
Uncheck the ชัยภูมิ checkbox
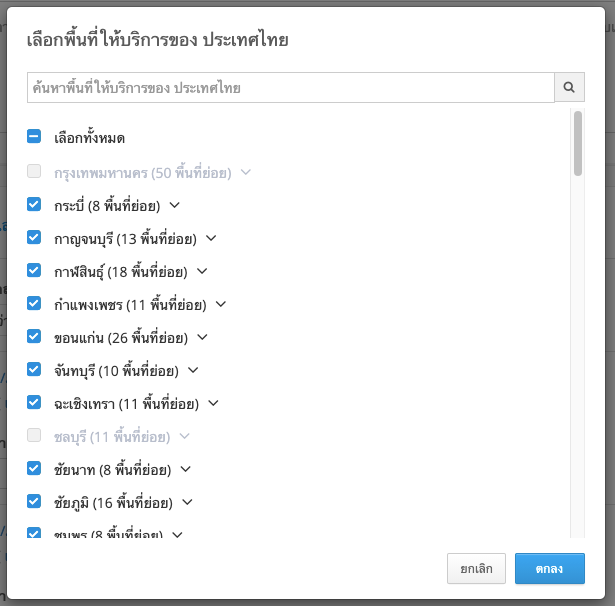pyautogui.click(x=34, y=502)
